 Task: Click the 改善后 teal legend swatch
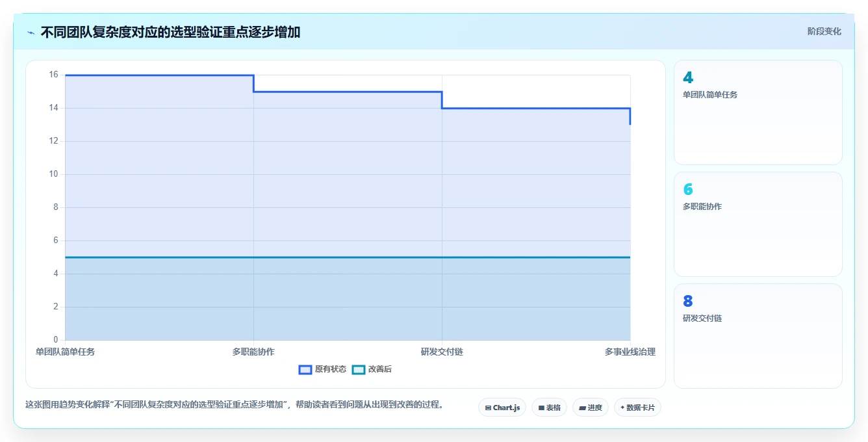pyautogui.click(x=359, y=369)
